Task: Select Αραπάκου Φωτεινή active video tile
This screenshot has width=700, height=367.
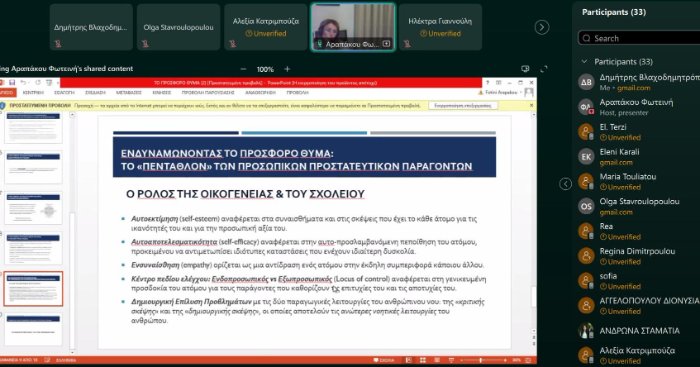Action: click(353, 27)
